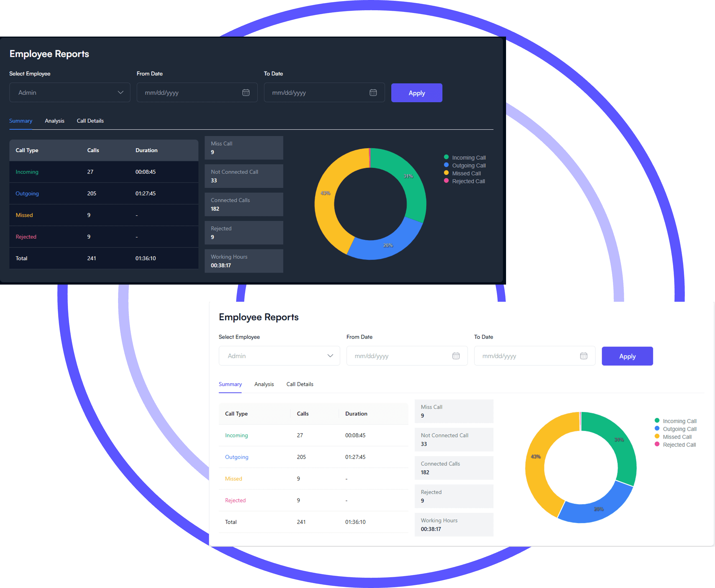Screen dimensions: 715x588
Task: Click Call Type column header in dark table
Action: (27, 150)
